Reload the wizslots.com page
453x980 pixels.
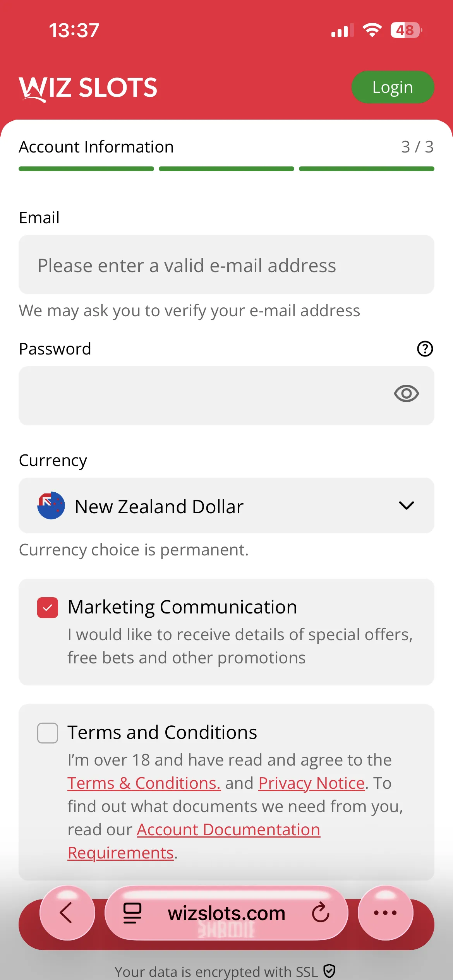tap(321, 913)
